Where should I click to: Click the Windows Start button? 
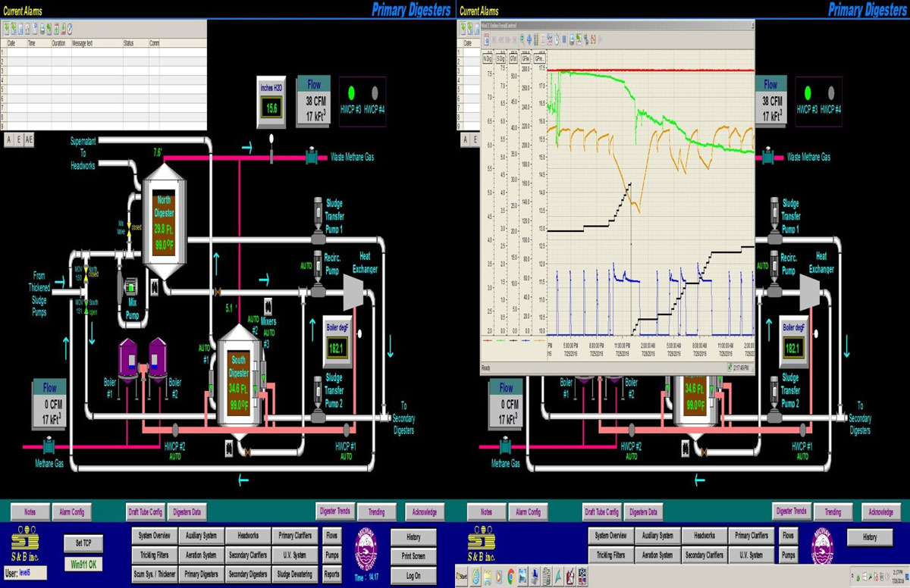click(x=461, y=577)
